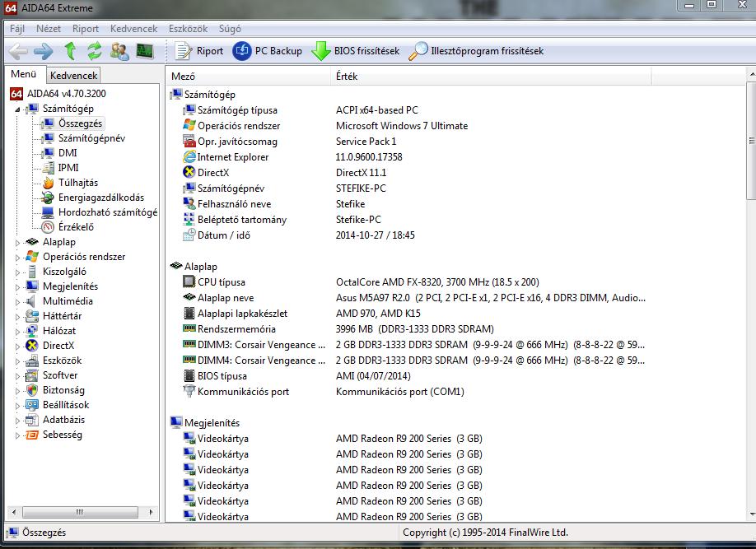Click the Érték column header

pos(490,77)
